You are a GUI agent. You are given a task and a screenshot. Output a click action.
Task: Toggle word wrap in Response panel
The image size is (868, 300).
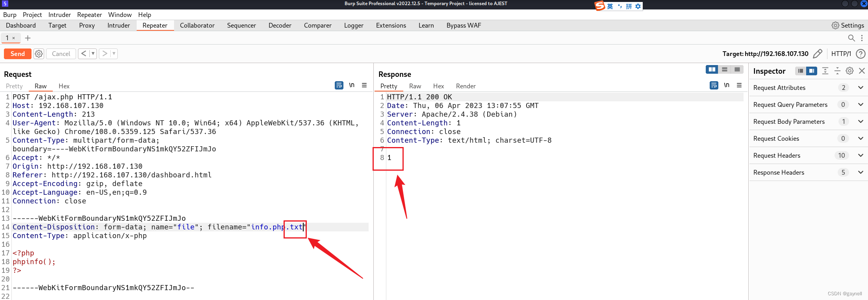point(714,85)
